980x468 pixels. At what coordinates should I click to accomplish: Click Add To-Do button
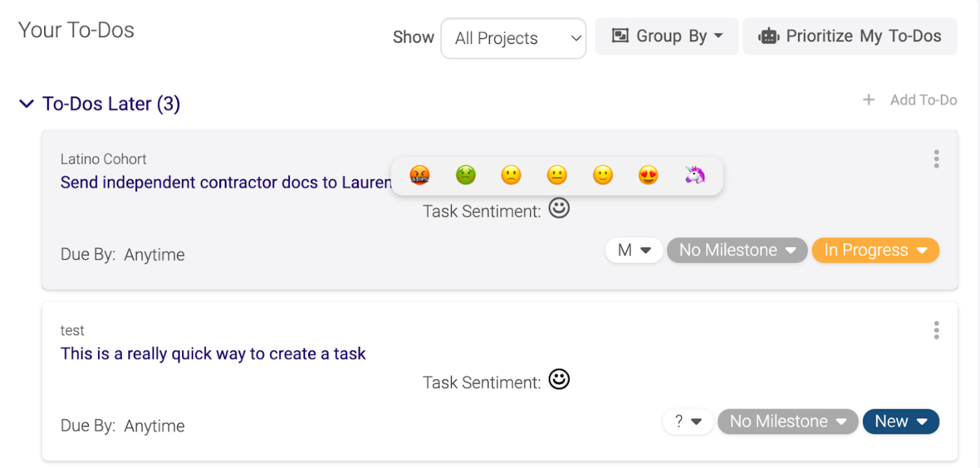[x=910, y=100]
